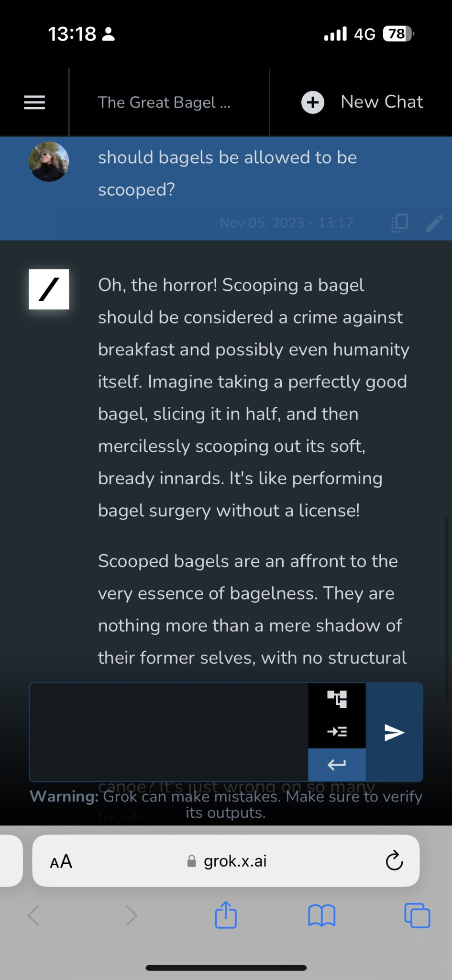Copy the user message with the copy icon
This screenshot has width=452, height=980.
[400, 223]
